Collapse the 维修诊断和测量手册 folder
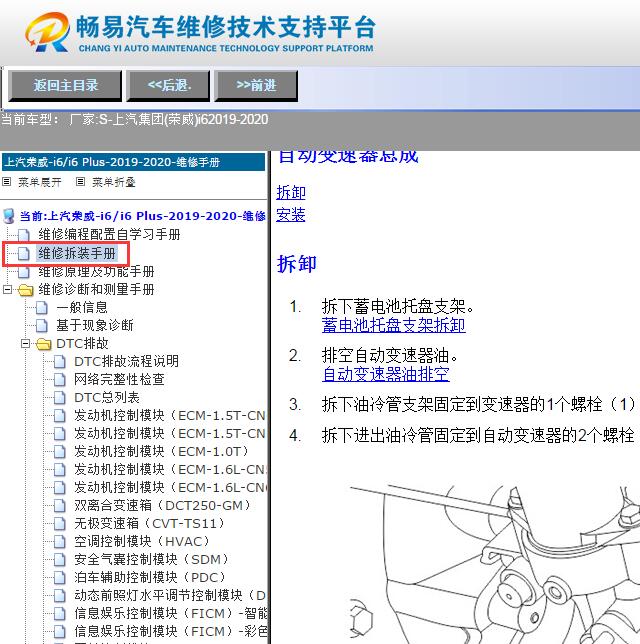The height and width of the screenshot is (644, 640). pos(7,290)
